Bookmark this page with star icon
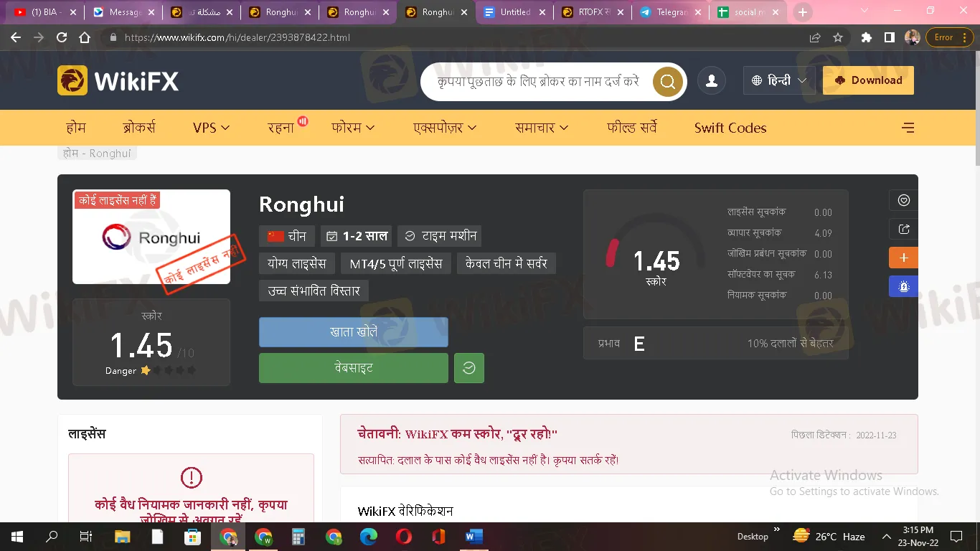The width and height of the screenshot is (980, 551). coord(838,37)
